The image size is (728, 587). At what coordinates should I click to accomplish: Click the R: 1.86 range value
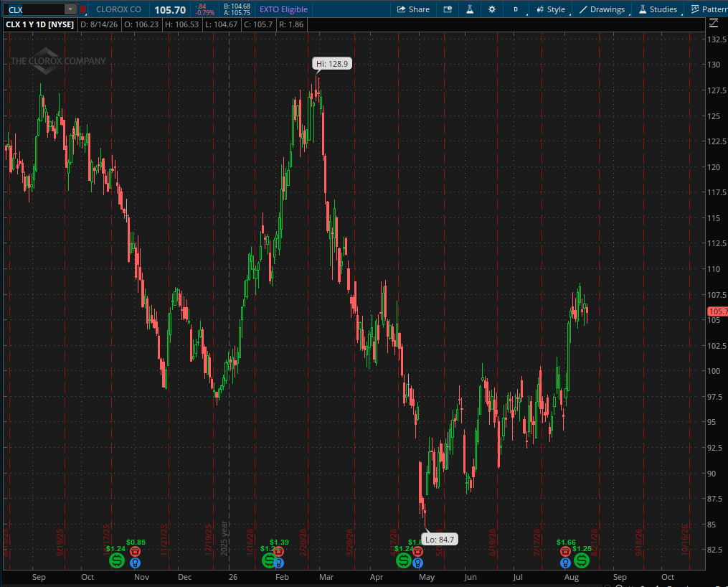click(291, 24)
